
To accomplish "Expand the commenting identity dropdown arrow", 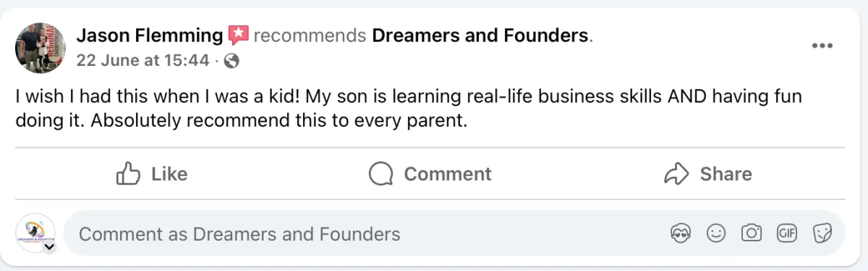I will [49, 247].
